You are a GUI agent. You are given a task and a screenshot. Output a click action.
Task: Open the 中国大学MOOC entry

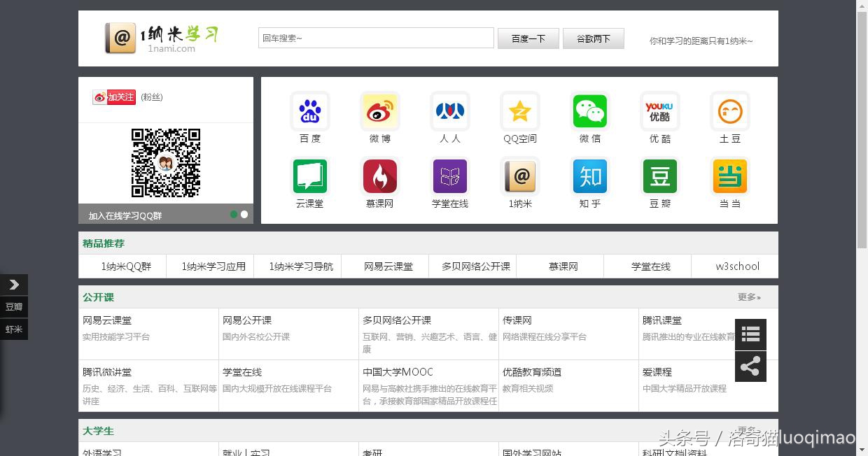coord(398,372)
